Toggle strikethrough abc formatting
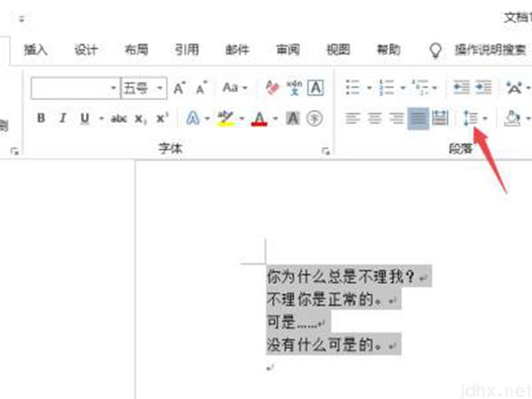 pyautogui.click(x=119, y=119)
